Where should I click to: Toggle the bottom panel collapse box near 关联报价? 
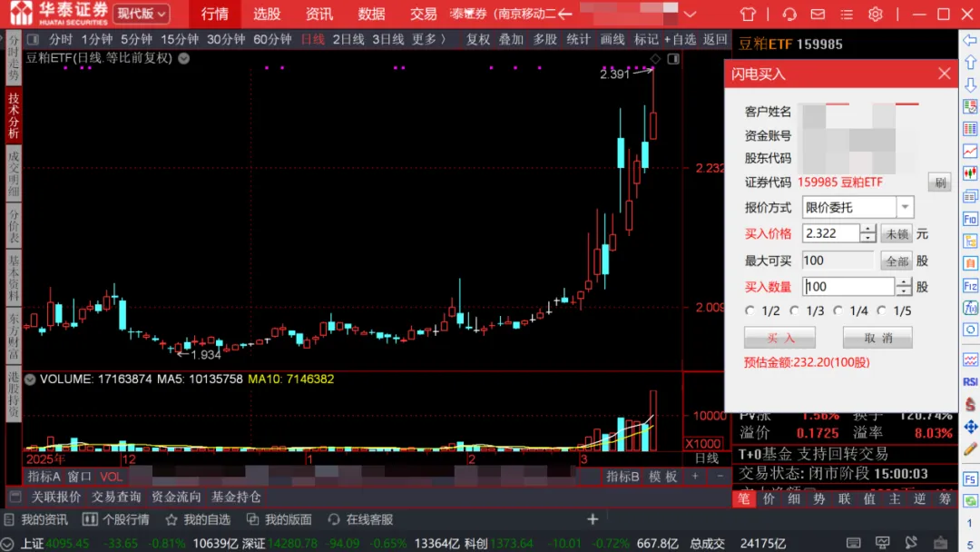point(15,497)
